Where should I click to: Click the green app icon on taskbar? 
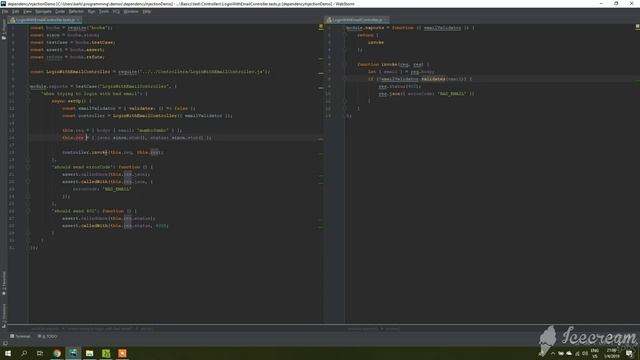tap(106, 353)
